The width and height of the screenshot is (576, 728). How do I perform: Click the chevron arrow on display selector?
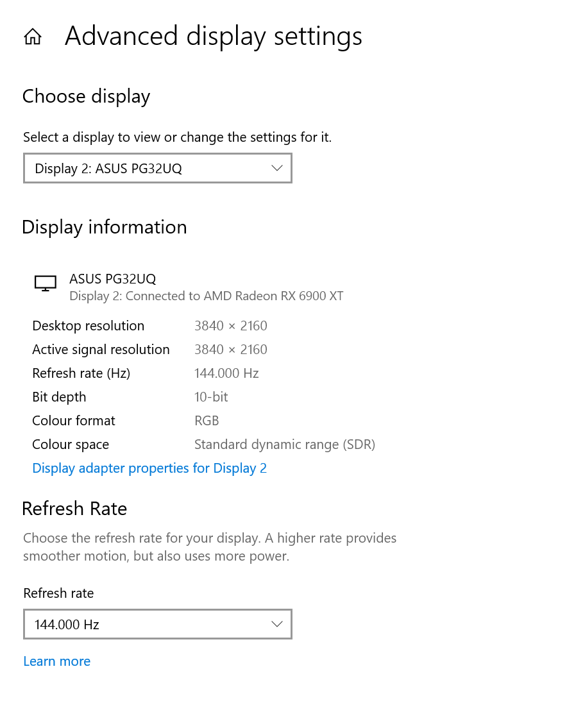(x=276, y=168)
